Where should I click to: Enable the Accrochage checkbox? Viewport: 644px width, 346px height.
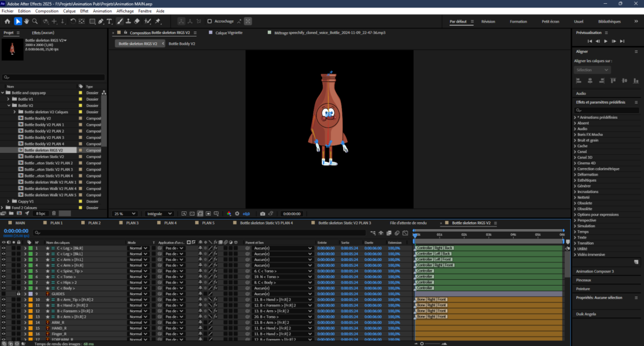click(x=209, y=21)
